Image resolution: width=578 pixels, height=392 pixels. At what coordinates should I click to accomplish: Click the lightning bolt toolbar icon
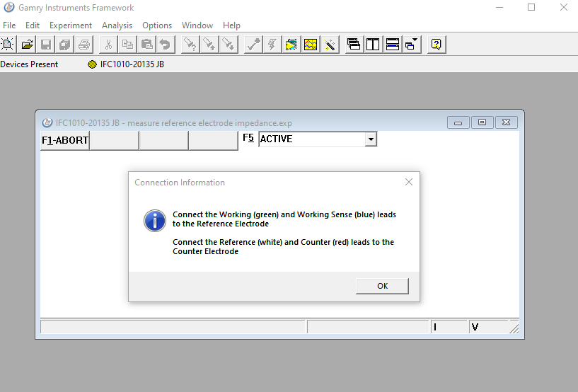pos(272,45)
